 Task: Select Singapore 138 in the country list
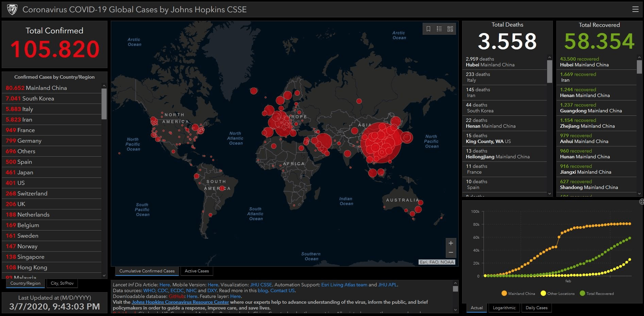click(52, 257)
